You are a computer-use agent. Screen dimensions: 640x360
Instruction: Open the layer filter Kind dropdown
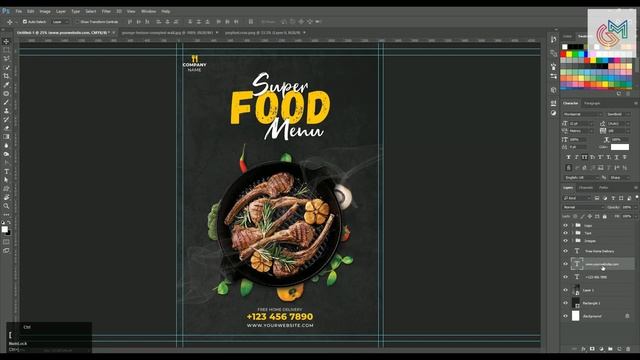tap(577, 198)
